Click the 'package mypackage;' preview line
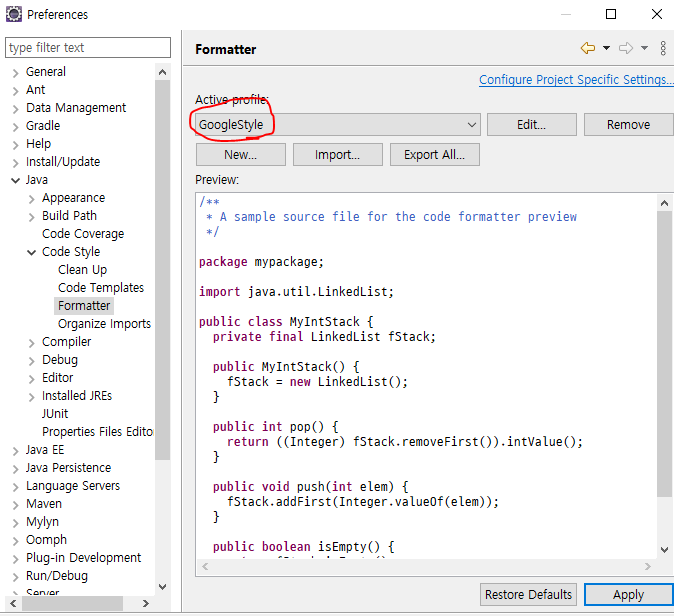 261,262
